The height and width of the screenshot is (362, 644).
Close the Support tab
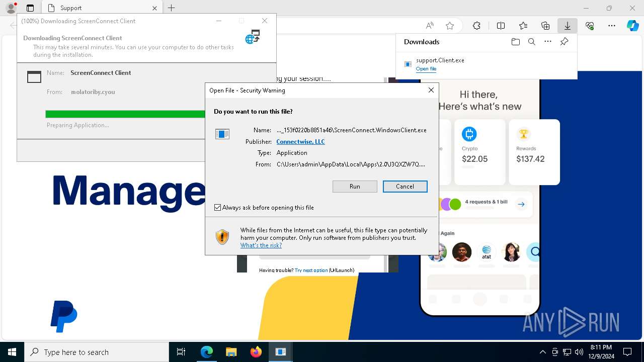(154, 8)
